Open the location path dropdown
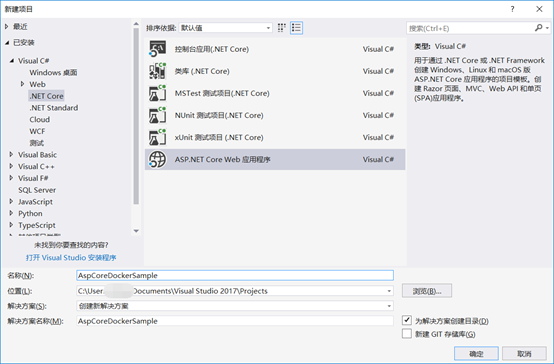 point(389,291)
